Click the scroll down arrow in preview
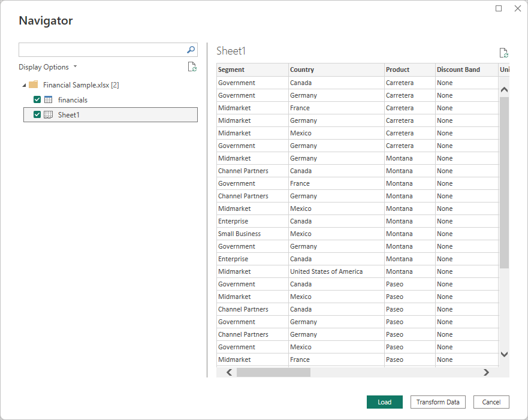 [x=504, y=354]
